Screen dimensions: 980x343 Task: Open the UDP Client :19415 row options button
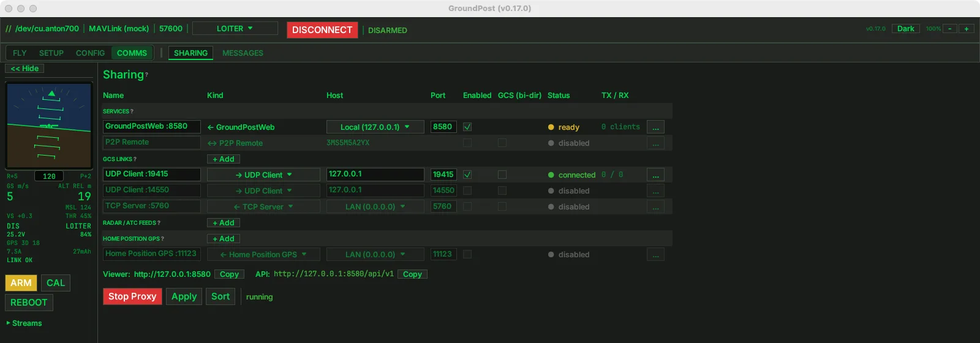pyautogui.click(x=655, y=175)
